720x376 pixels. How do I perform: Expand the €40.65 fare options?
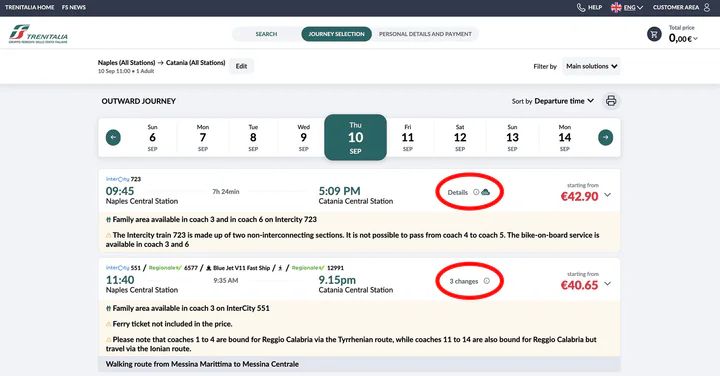click(608, 284)
